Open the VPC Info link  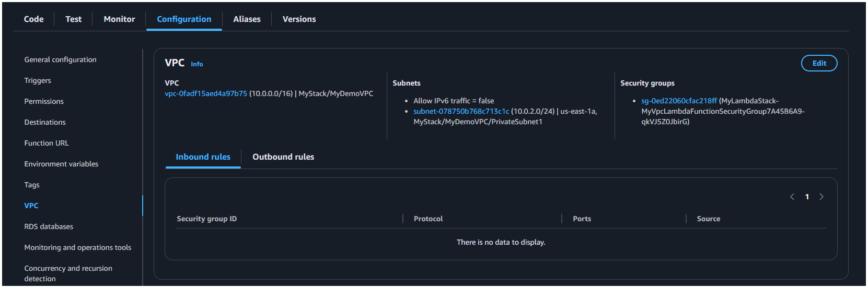(196, 64)
